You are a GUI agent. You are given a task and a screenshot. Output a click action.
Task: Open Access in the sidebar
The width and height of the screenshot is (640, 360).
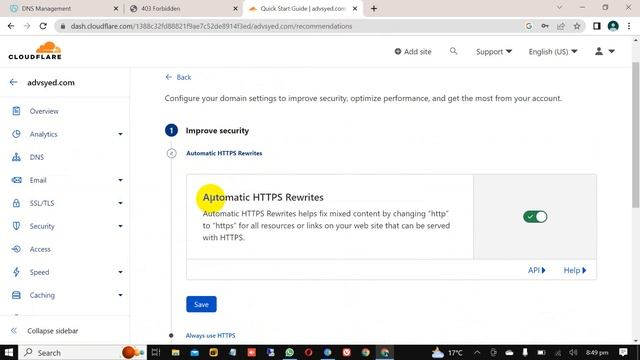pos(40,249)
